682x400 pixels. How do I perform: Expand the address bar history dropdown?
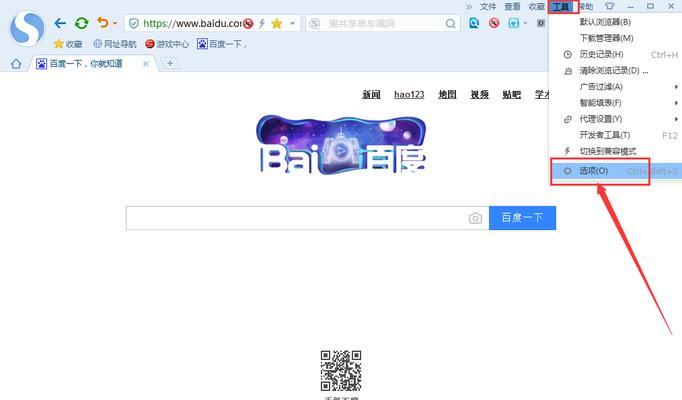pyautogui.click(x=293, y=23)
